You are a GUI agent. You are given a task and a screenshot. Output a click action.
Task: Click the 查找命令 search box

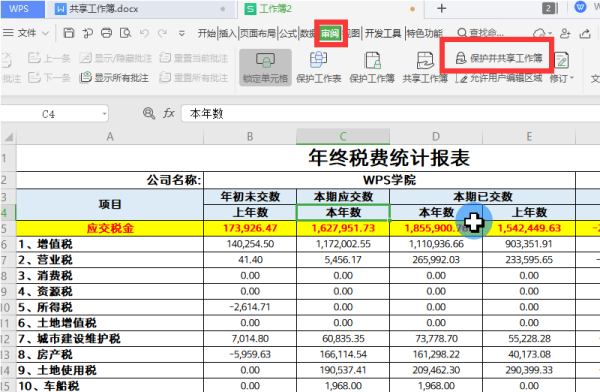(481, 33)
